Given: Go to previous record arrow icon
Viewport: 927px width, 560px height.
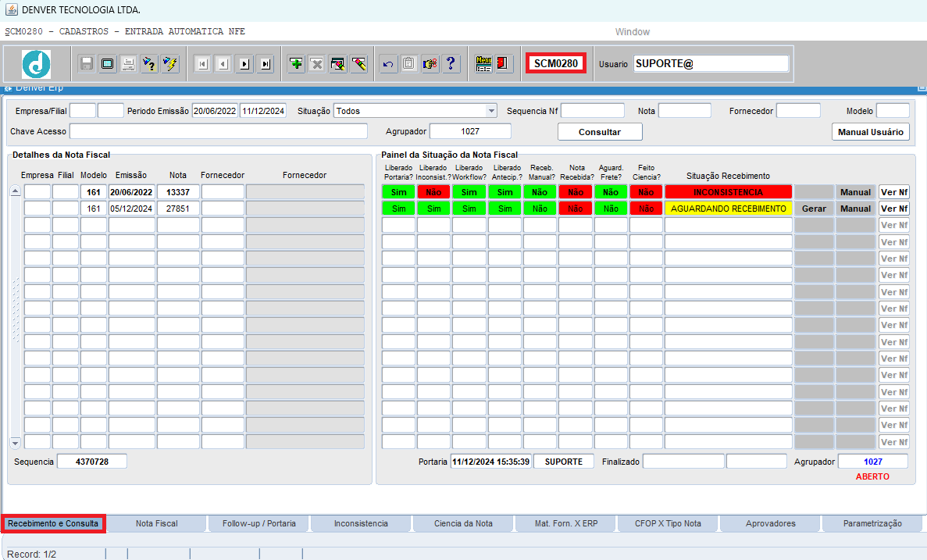Looking at the screenshot, I should coord(223,64).
